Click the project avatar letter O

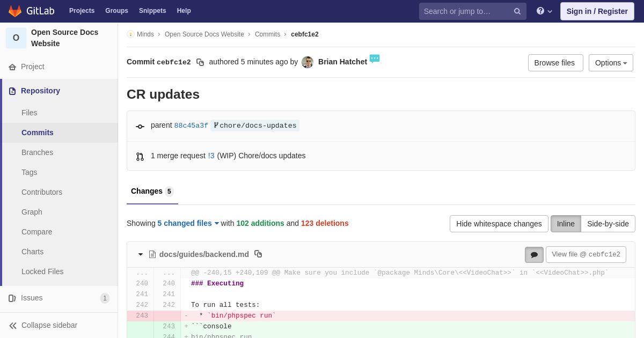(16, 38)
